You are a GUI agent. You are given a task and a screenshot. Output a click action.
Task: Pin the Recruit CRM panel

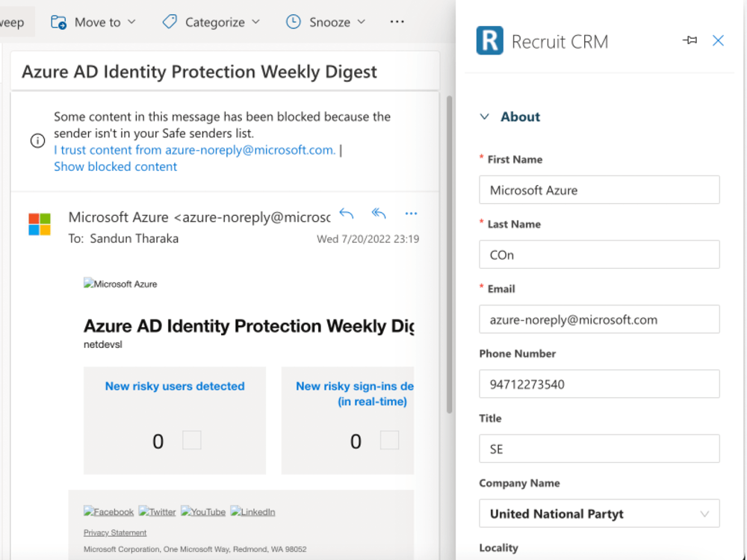coord(689,40)
